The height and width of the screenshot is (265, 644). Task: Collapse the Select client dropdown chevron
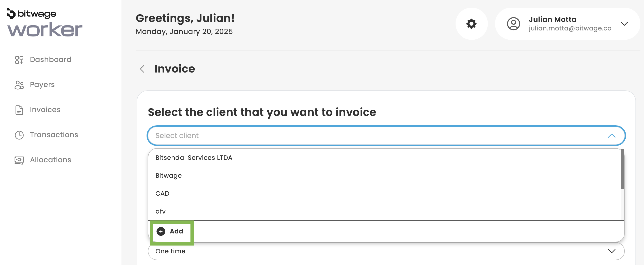612,136
